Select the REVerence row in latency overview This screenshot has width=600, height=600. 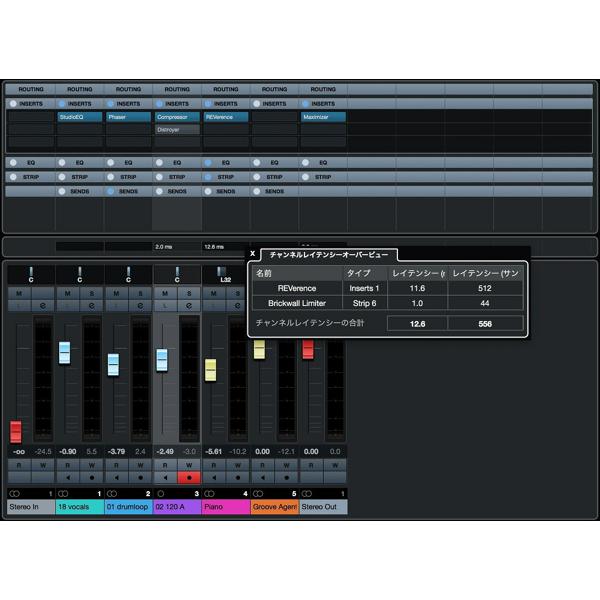point(388,288)
